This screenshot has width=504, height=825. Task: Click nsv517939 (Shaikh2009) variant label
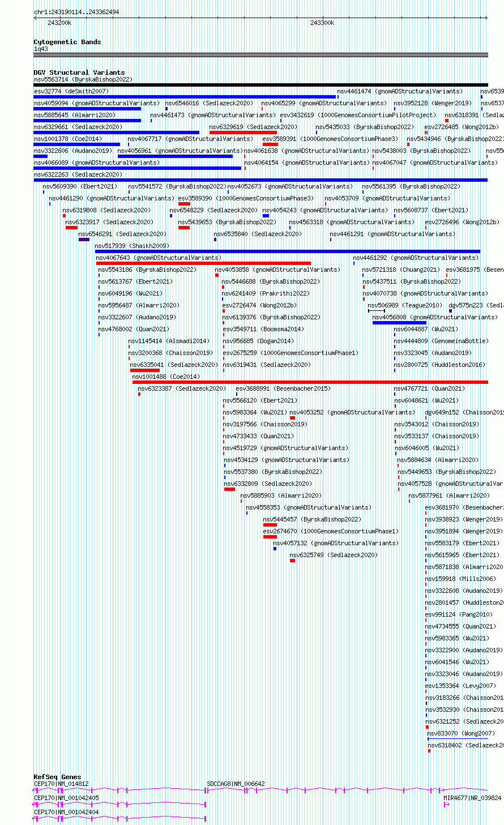pyautogui.click(x=132, y=246)
